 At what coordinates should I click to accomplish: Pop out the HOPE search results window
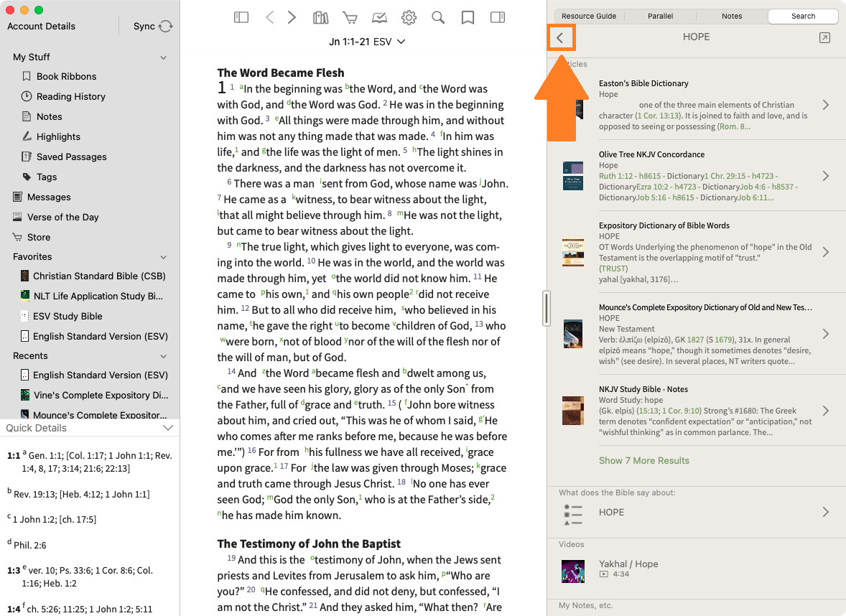coord(824,38)
